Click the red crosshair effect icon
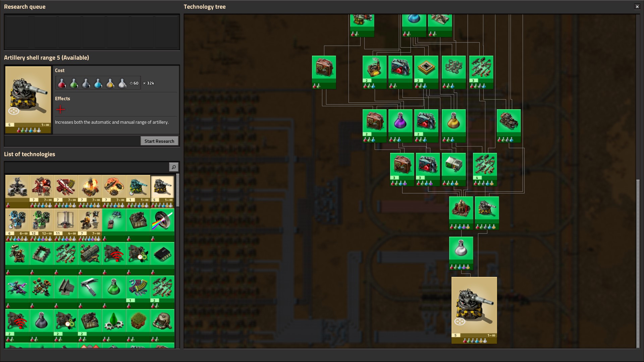This screenshot has height=362, width=644. (60, 109)
